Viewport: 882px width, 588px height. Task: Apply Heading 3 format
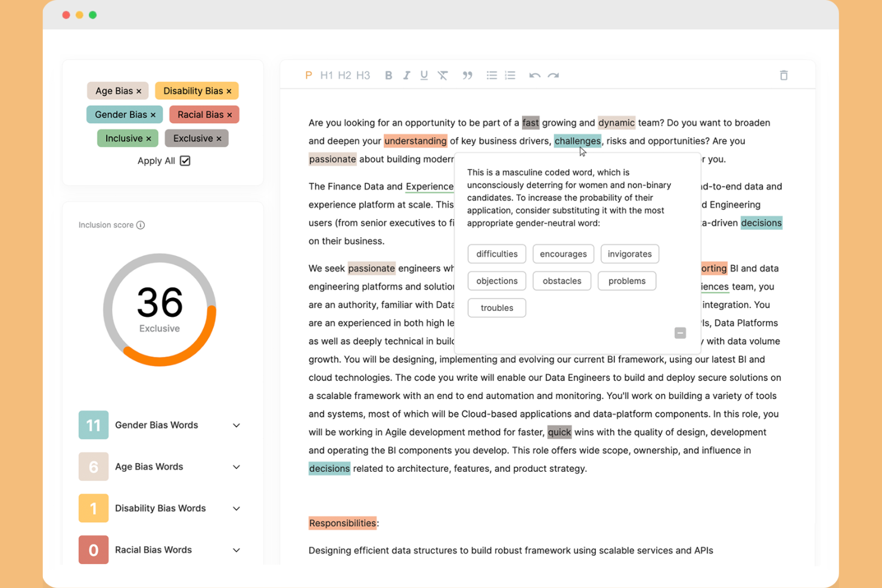(363, 75)
